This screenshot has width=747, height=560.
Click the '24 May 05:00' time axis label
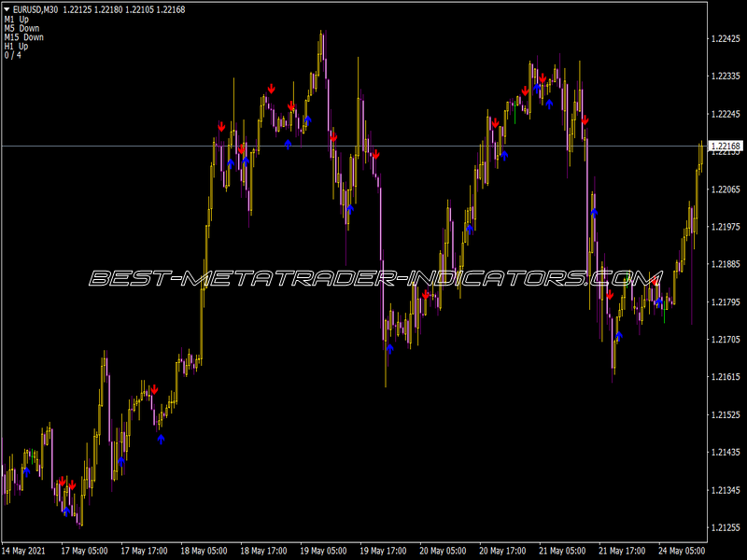[x=682, y=551]
